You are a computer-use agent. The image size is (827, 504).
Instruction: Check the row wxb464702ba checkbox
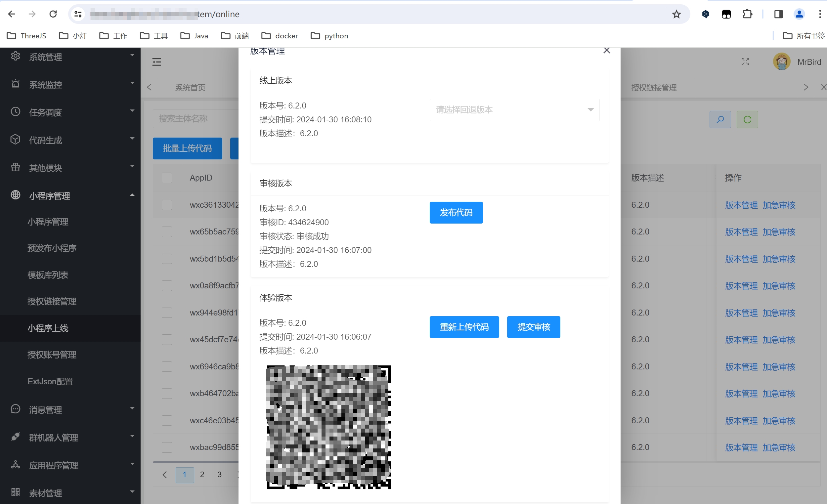pos(167,393)
